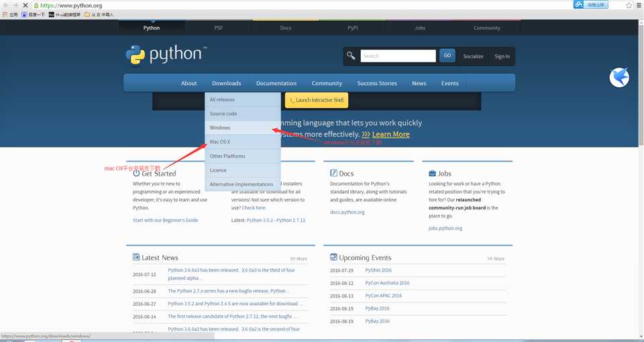The width and height of the screenshot is (644, 342).
Task: Open the PyCon APAC 2016 event
Action: [x=384, y=296]
